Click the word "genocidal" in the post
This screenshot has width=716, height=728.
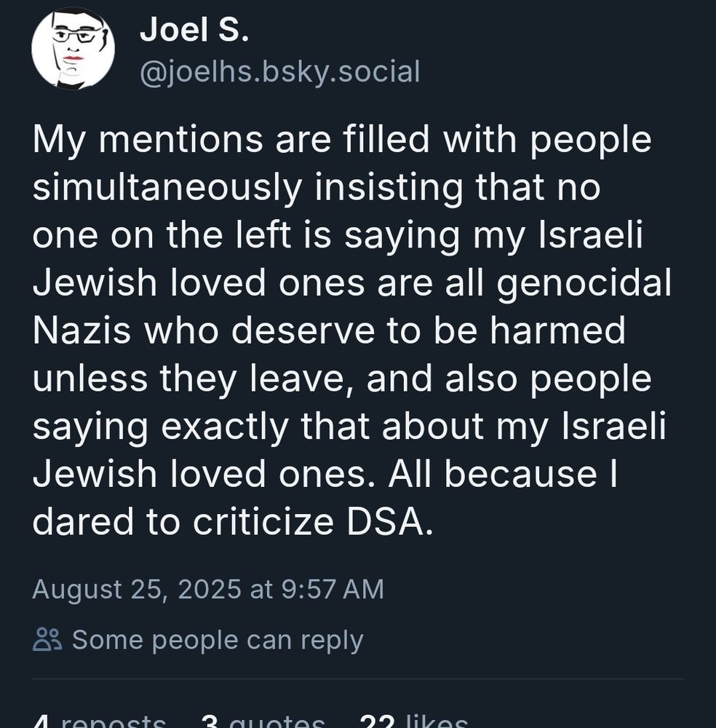[x=585, y=284]
